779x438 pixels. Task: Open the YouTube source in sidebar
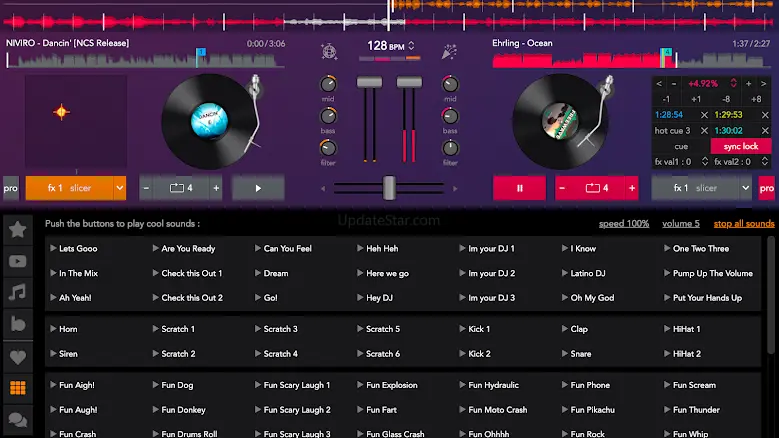[x=17, y=261]
